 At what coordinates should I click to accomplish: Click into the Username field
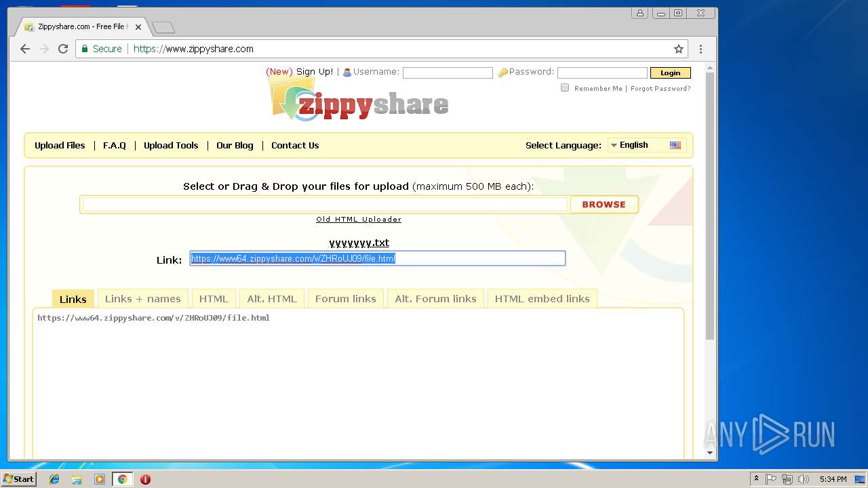(448, 73)
